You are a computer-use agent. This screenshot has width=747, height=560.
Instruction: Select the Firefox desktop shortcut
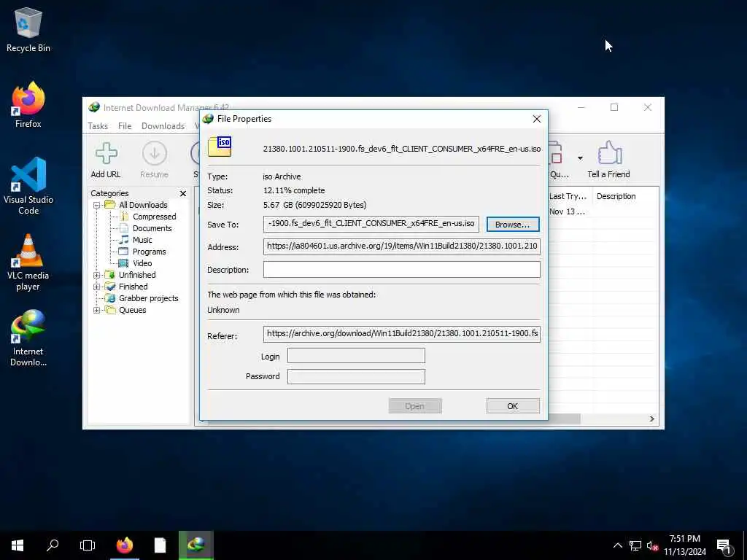[x=28, y=105]
